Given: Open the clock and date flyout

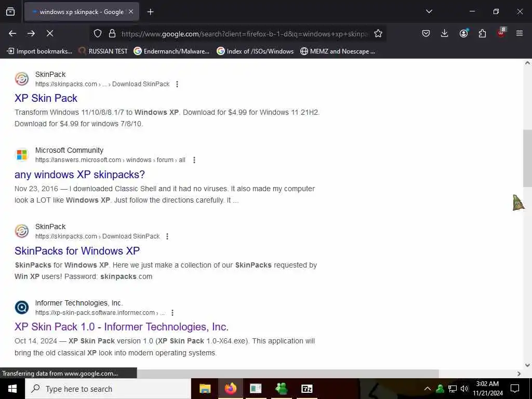Looking at the screenshot, I should (487, 389).
